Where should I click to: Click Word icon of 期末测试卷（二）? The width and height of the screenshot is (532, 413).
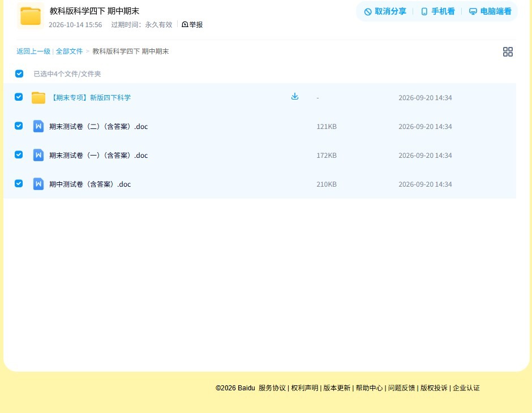click(38, 127)
